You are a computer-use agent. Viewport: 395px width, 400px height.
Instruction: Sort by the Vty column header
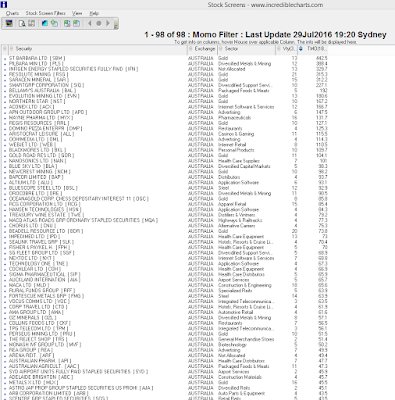tap(286, 49)
